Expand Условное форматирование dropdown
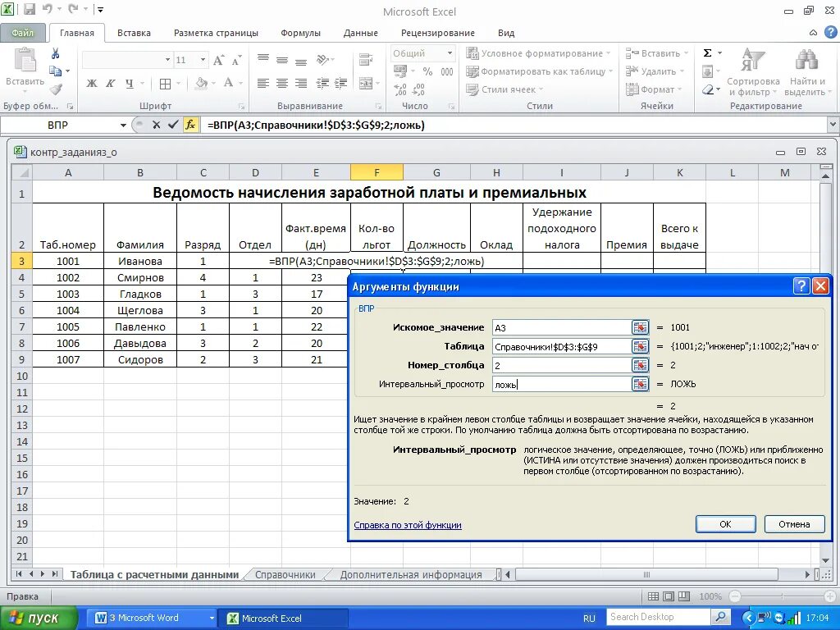The image size is (840, 630). point(608,53)
